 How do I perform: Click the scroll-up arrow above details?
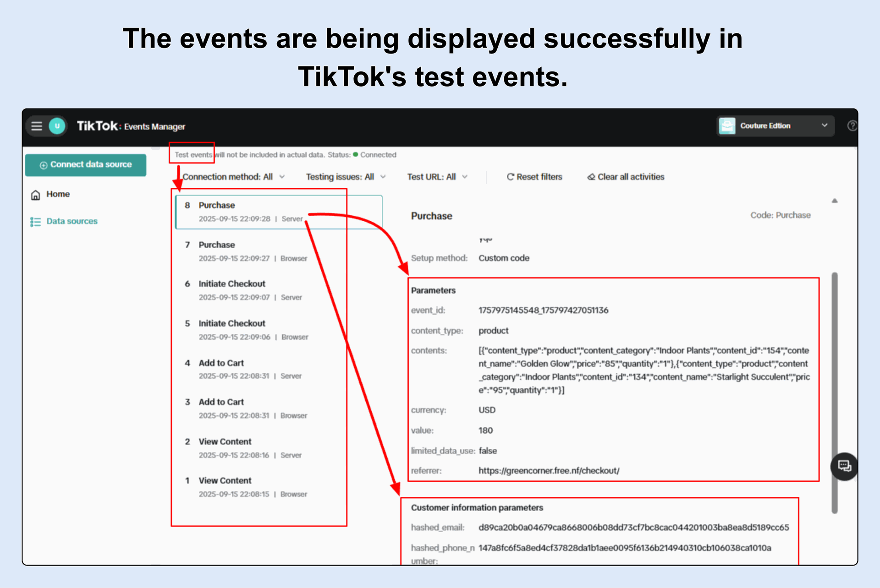835,201
